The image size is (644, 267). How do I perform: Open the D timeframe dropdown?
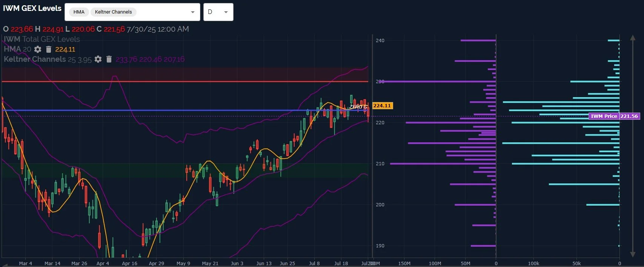(218, 12)
